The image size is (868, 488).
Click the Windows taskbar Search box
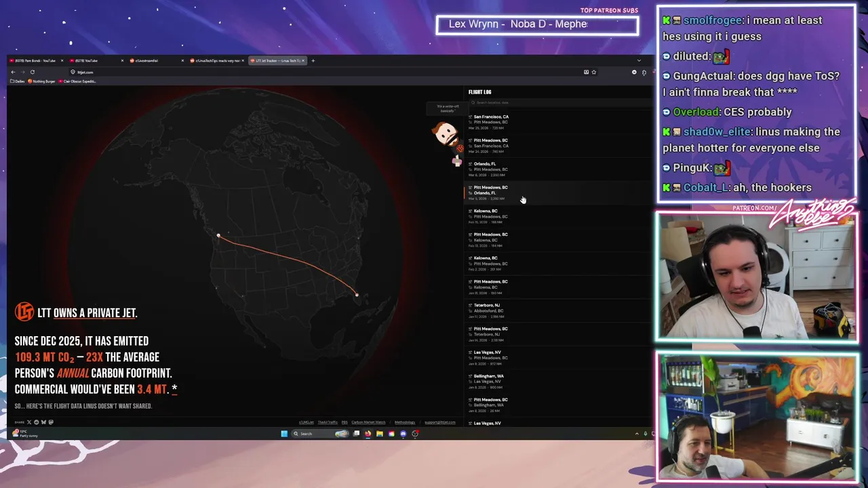(x=320, y=434)
